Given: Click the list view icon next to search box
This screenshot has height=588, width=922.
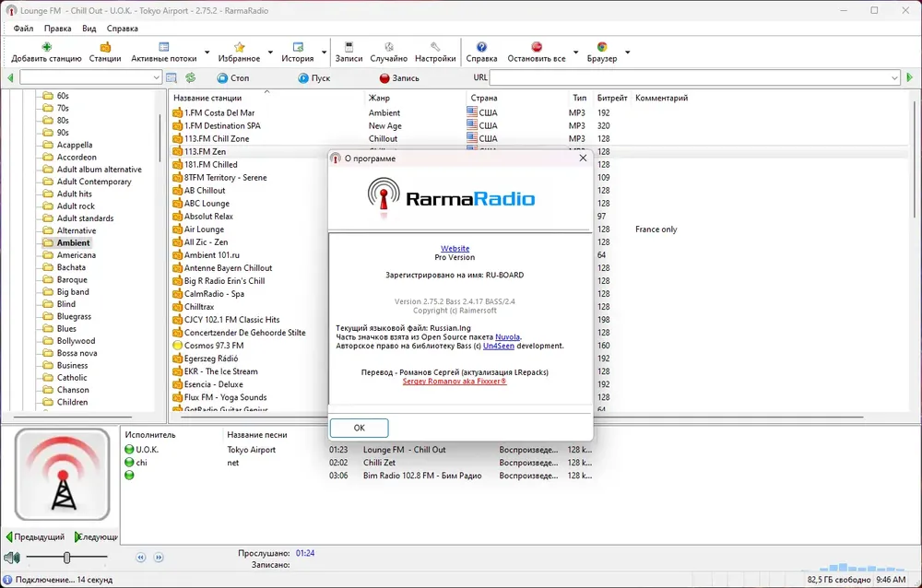Looking at the screenshot, I should point(171,77).
